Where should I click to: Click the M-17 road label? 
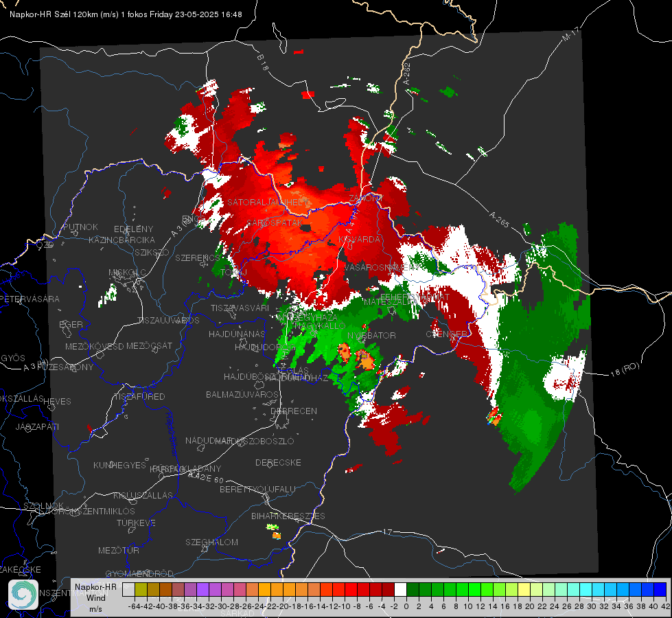point(571,34)
